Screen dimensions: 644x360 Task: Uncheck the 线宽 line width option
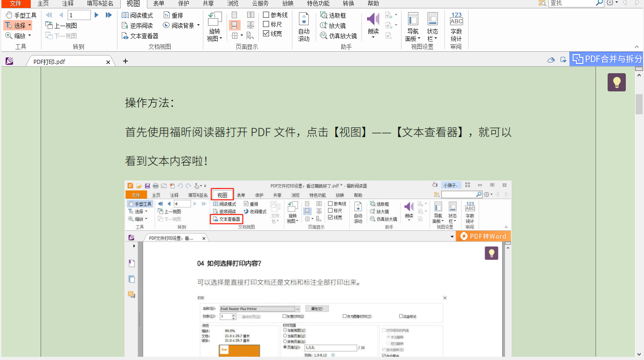pos(265,33)
